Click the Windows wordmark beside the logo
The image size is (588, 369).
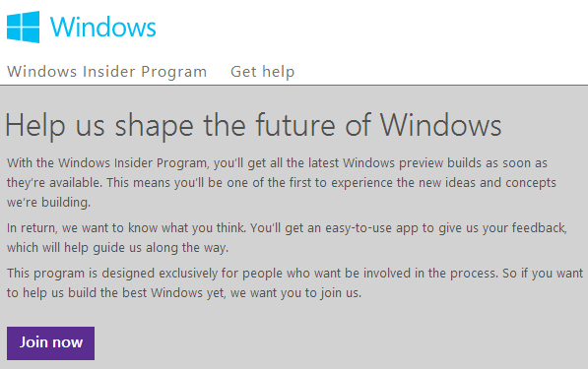tap(103, 28)
